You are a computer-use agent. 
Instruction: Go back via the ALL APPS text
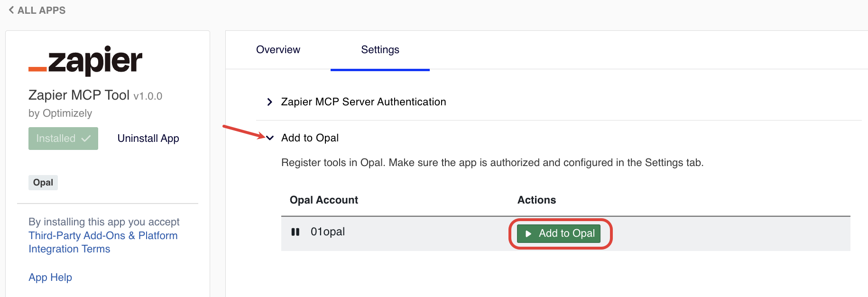tap(41, 10)
